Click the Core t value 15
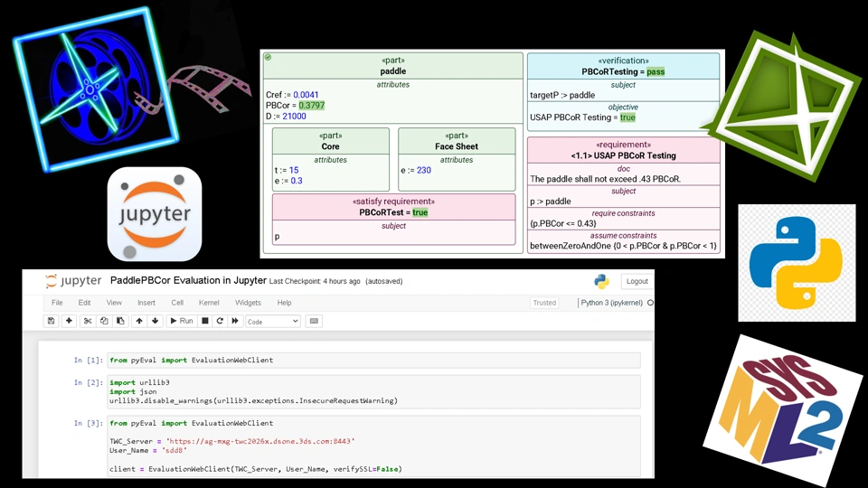The width and height of the screenshot is (868, 488). [x=293, y=170]
